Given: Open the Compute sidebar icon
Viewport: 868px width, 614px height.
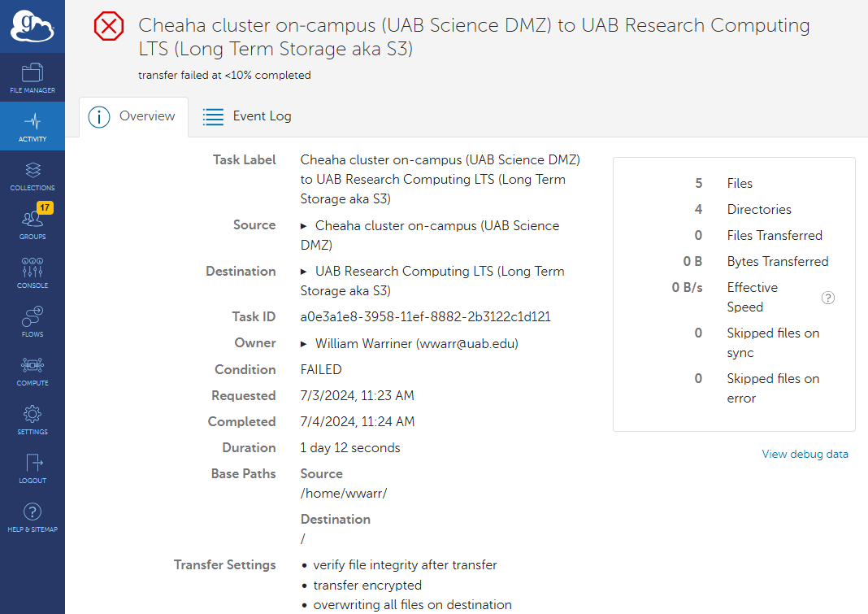Looking at the screenshot, I should 33,370.
